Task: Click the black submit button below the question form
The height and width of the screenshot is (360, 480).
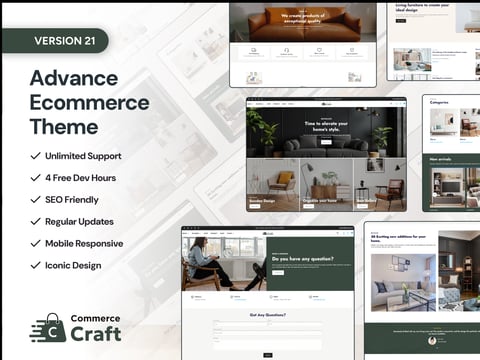Action: pos(268,355)
